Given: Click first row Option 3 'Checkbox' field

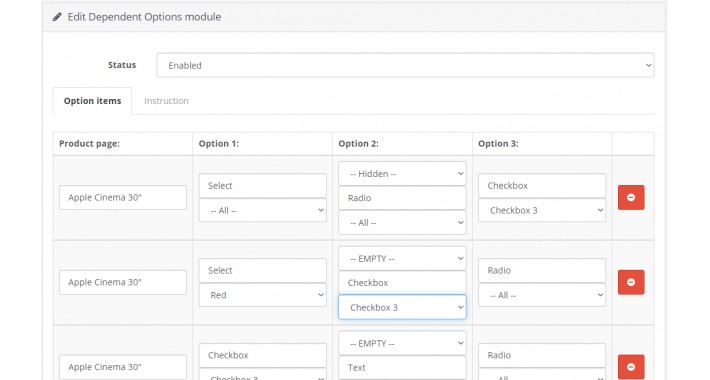Looking at the screenshot, I should point(542,186).
